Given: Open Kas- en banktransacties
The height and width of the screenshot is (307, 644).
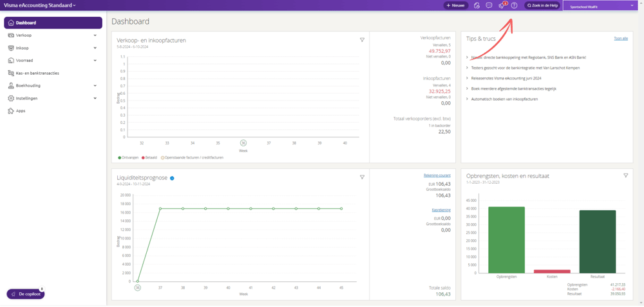Looking at the screenshot, I should tap(53, 74).
